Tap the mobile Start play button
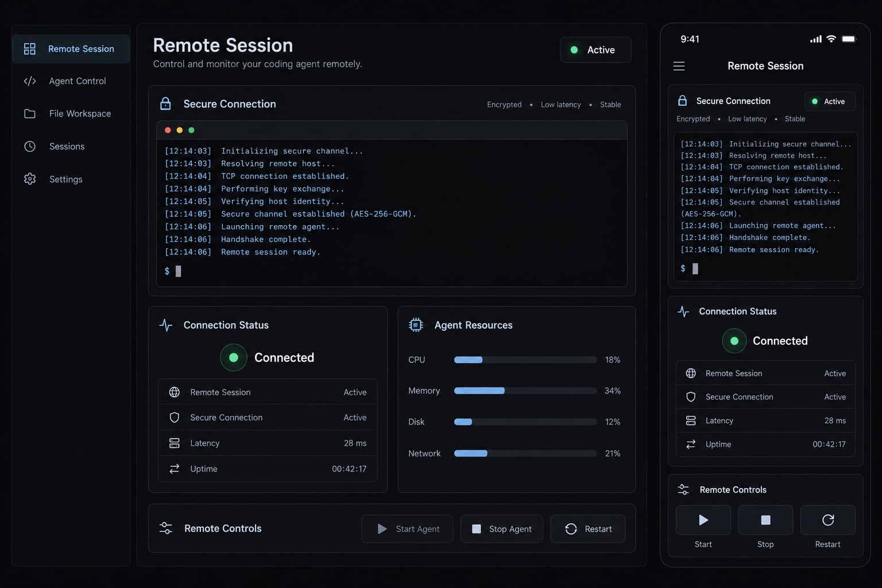882x588 pixels. (703, 520)
